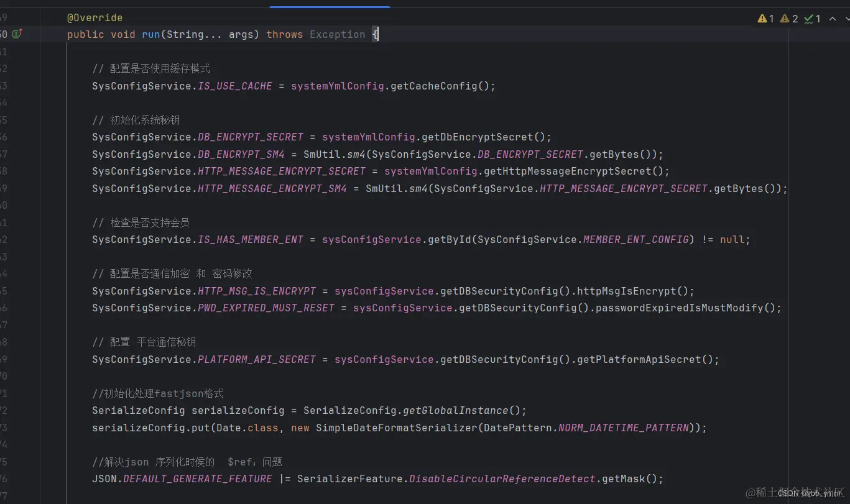
Task: Click the throws keyword
Action: [x=285, y=34]
